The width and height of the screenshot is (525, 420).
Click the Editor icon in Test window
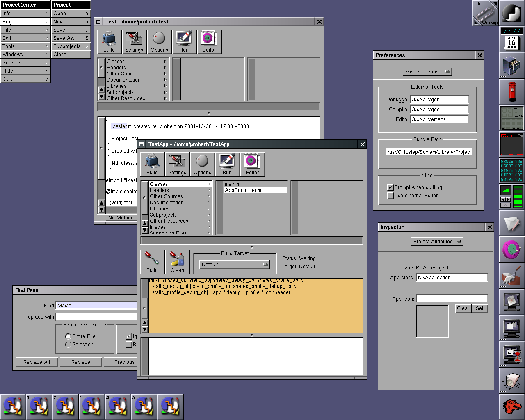[x=209, y=41]
